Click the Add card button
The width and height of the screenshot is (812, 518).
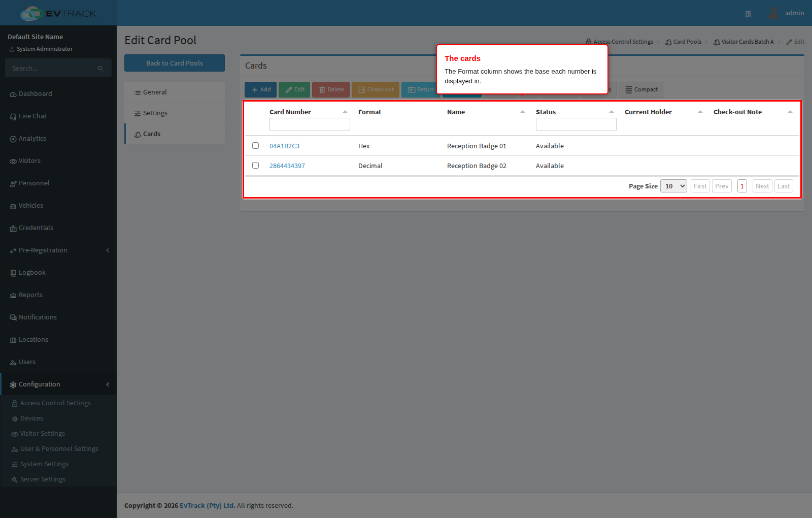coord(261,90)
